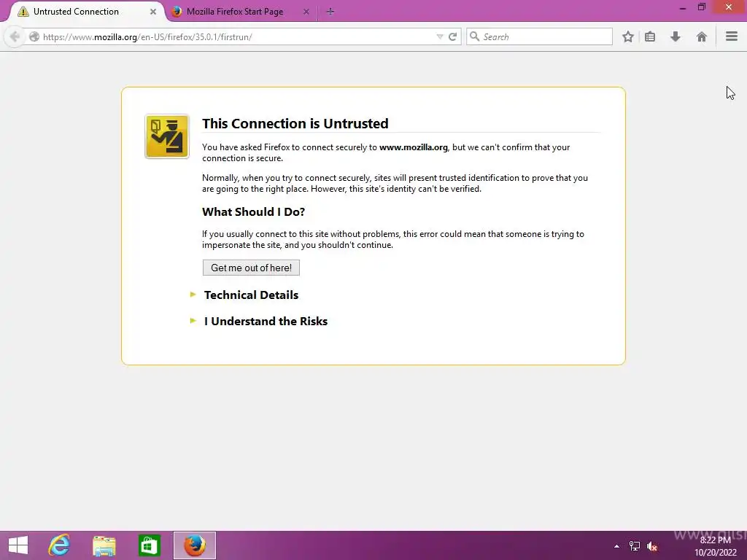
Task: Open the Downloads arrow icon
Action: pos(675,36)
